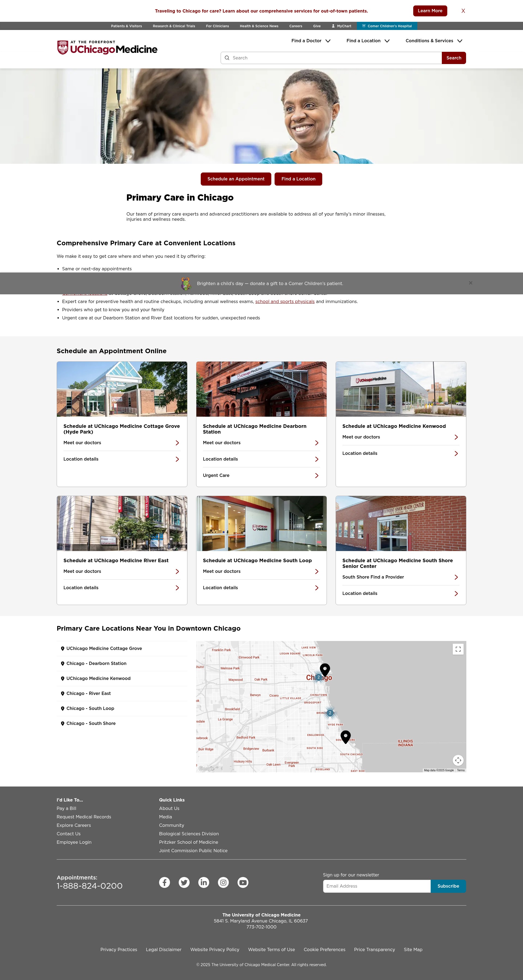Screen dimensions: 523x980
Task: Click the Learn More button
Action: [430, 11]
